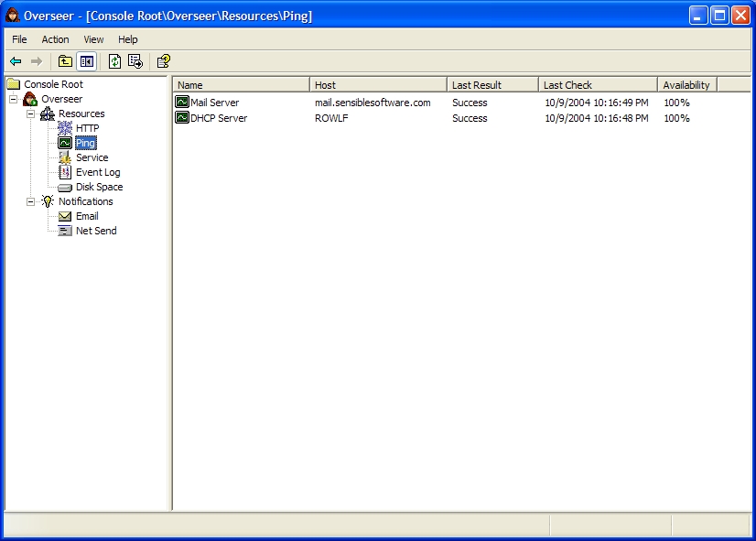
Task: Click the Email envelope icon
Action: [x=65, y=217]
